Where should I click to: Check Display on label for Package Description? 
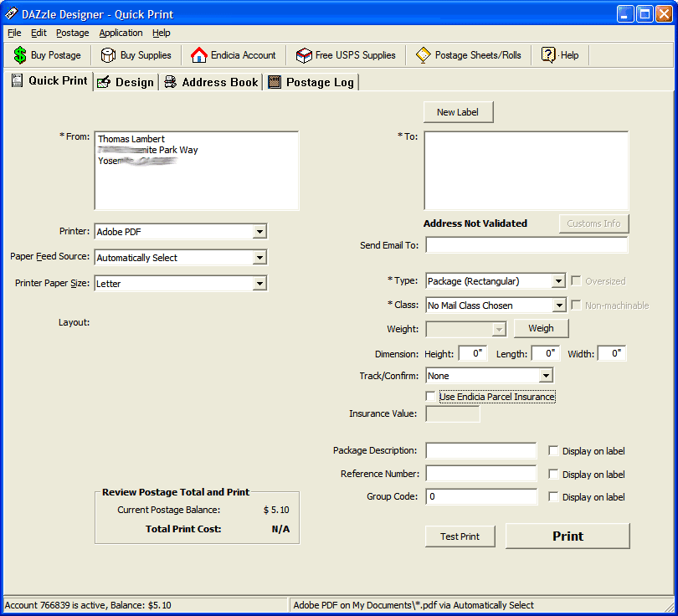[x=553, y=451]
